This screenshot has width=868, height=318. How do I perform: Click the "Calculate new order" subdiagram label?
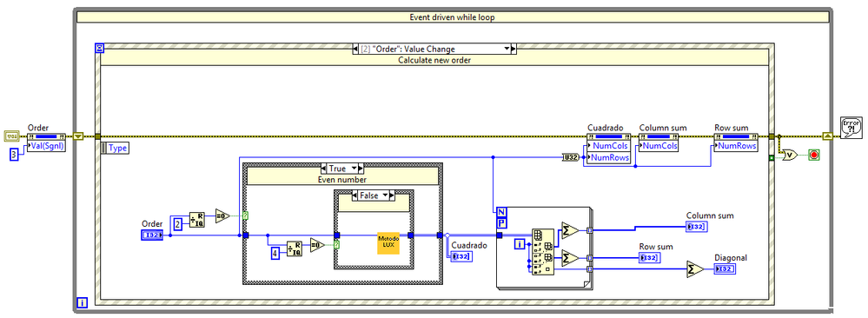click(434, 60)
